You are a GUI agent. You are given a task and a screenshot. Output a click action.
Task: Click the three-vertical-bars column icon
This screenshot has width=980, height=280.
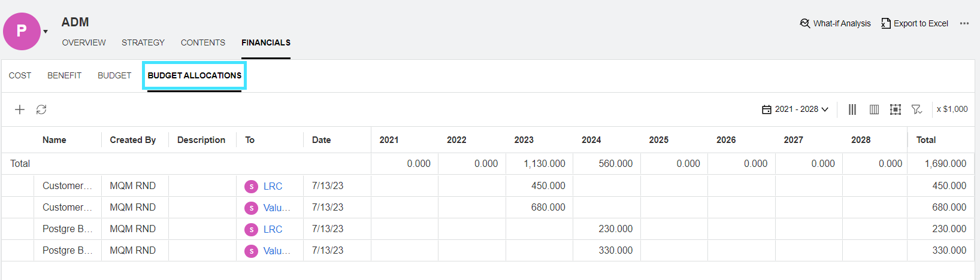(852, 109)
